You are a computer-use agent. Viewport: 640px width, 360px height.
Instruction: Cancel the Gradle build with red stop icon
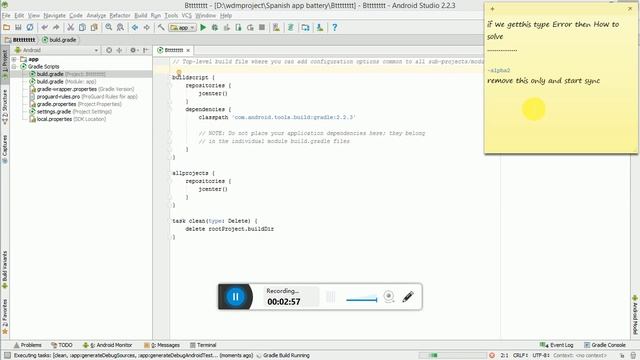(x=492, y=356)
